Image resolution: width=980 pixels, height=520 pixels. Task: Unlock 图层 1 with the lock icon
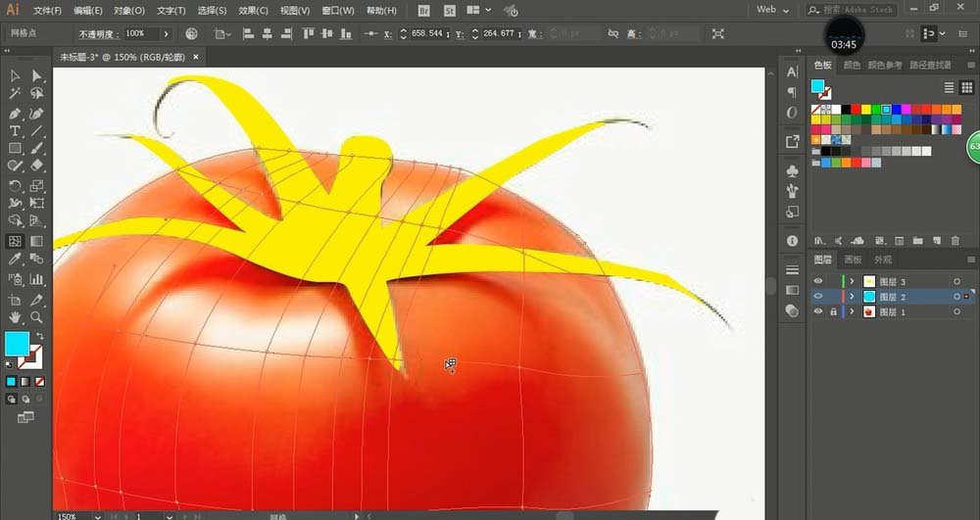point(833,312)
